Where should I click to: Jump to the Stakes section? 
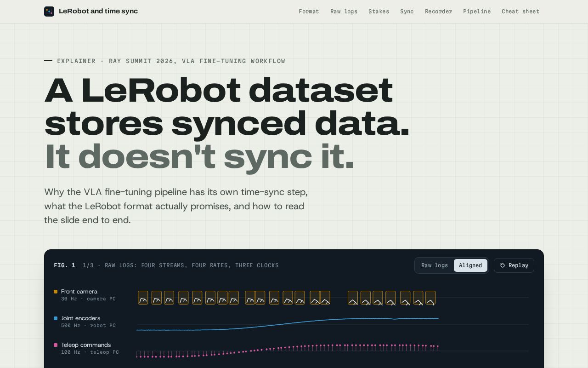click(x=379, y=11)
